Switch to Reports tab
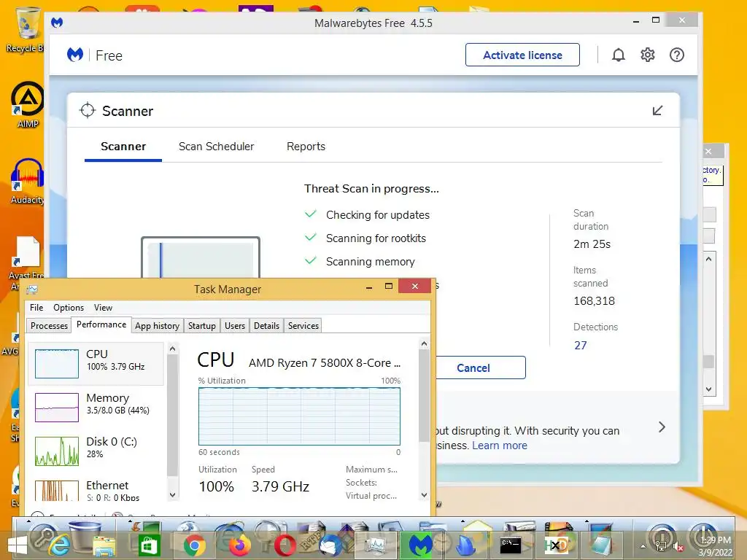 coord(306,146)
